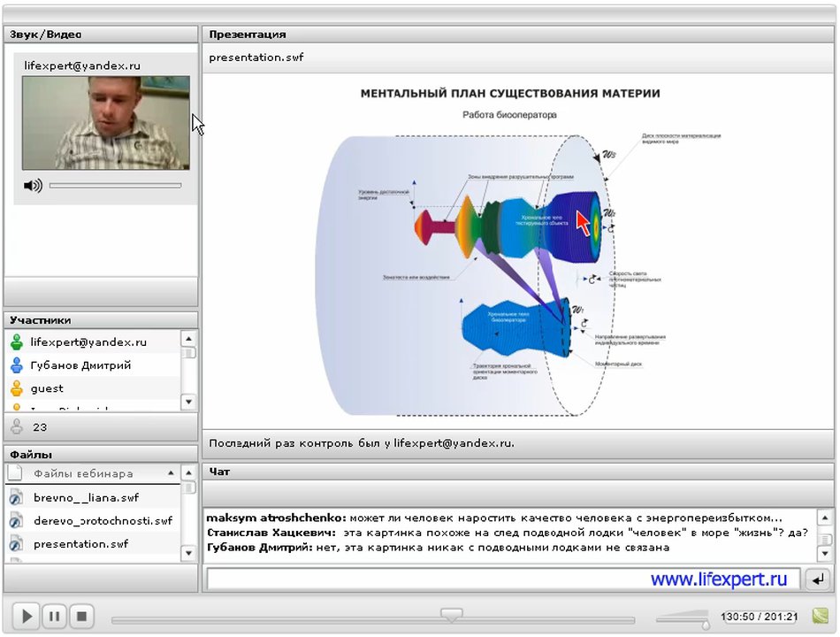Click the presentation.swf title in presentation panel
Image resolution: width=840 pixels, height=637 pixels.
pyautogui.click(x=256, y=58)
